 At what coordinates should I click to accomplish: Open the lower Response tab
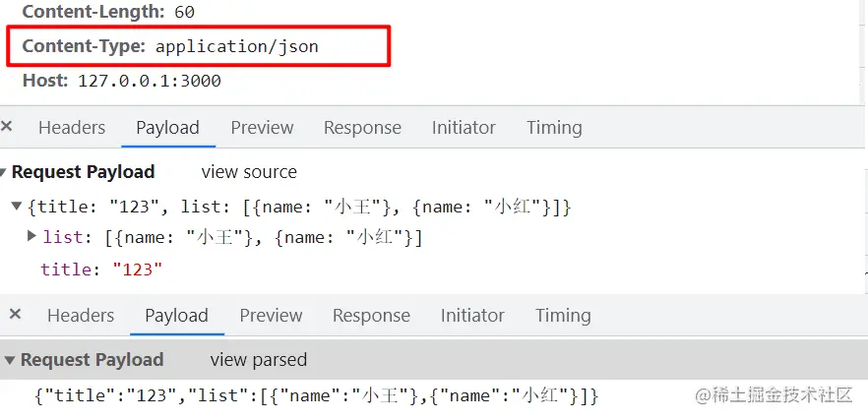(x=371, y=316)
